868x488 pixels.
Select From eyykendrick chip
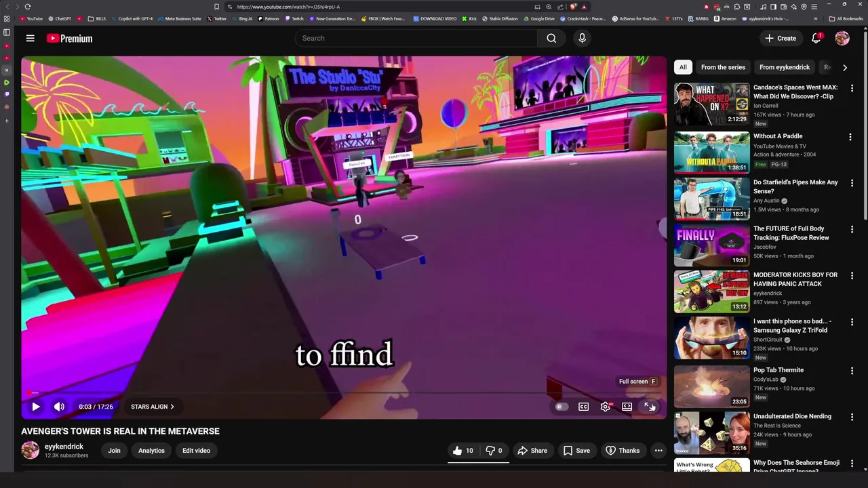785,67
